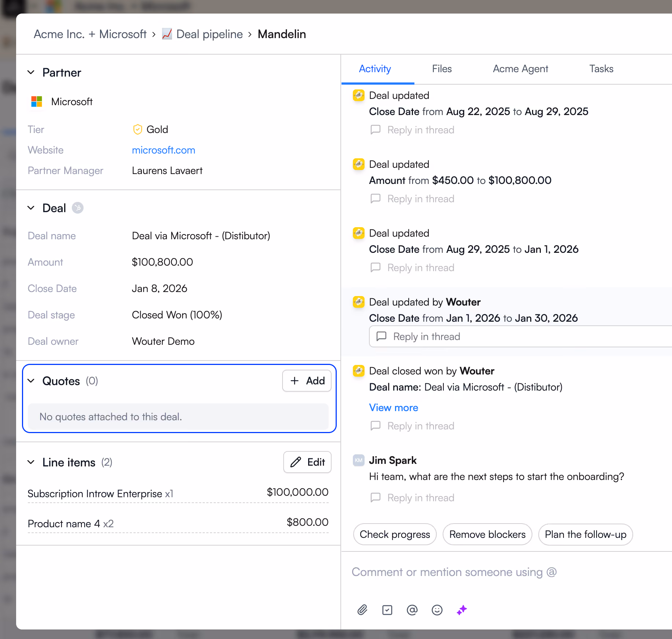Go to Deal pipeline breadcrumb

210,34
